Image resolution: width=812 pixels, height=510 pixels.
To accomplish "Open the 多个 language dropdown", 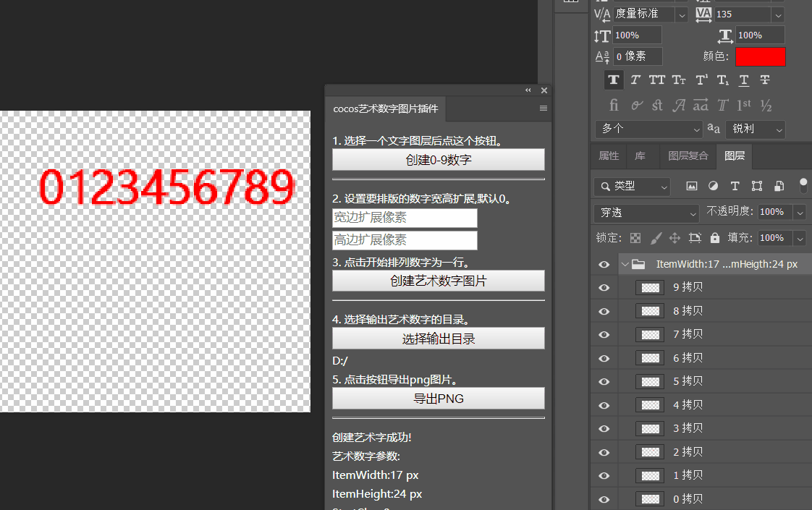I will click(649, 129).
